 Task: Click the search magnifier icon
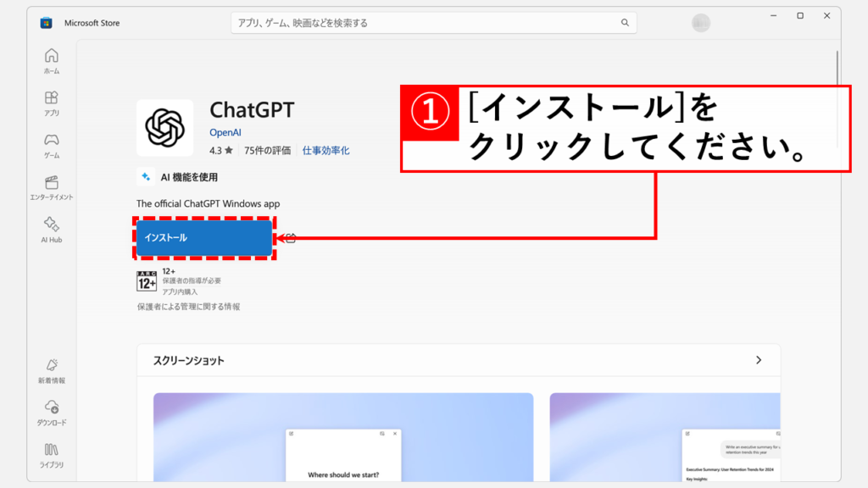click(x=625, y=23)
